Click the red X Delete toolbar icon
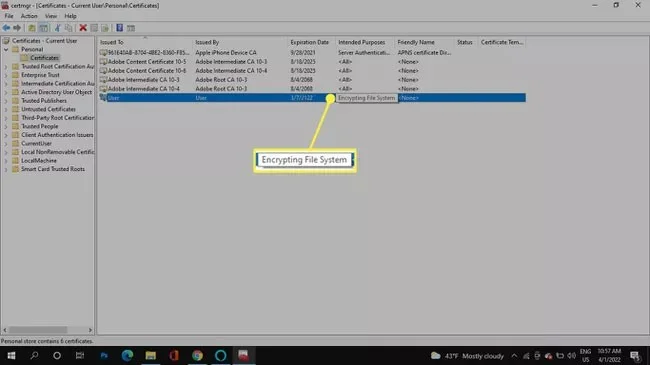The height and width of the screenshot is (365, 650). (83, 28)
